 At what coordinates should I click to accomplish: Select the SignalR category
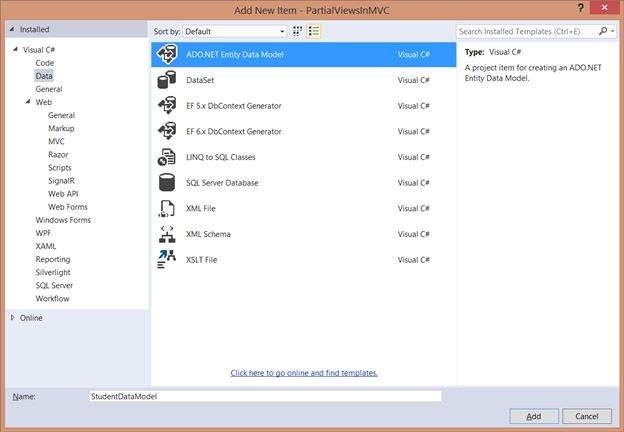[x=61, y=181]
